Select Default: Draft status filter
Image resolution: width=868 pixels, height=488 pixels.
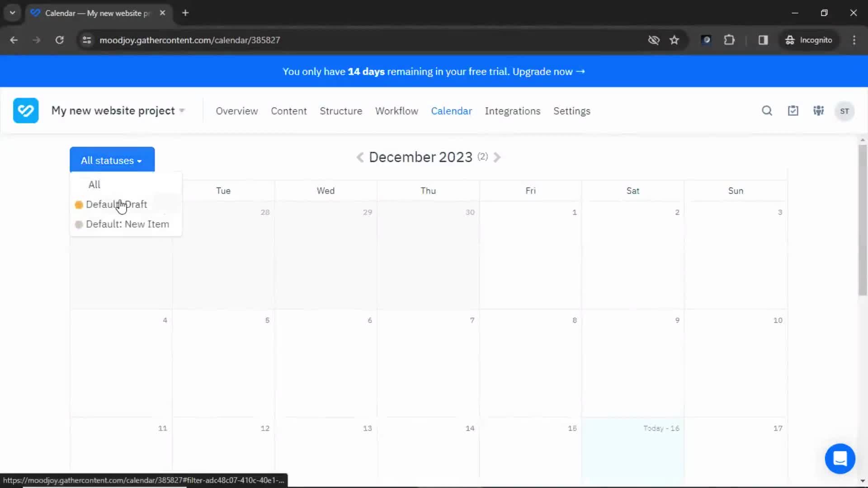pyautogui.click(x=116, y=204)
